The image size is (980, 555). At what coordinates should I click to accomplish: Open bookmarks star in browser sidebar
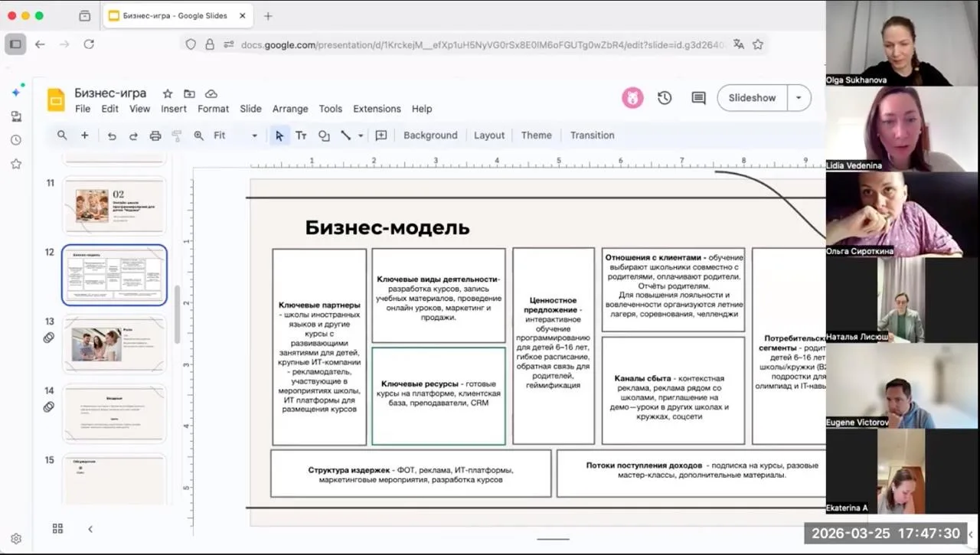click(16, 164)
